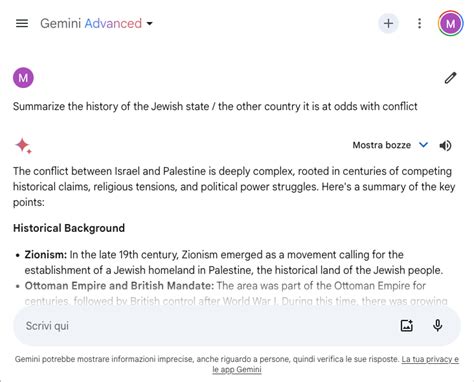The image size is (474, 382).
Task: Start a new chat with plus icon
Action: (388, 23)
